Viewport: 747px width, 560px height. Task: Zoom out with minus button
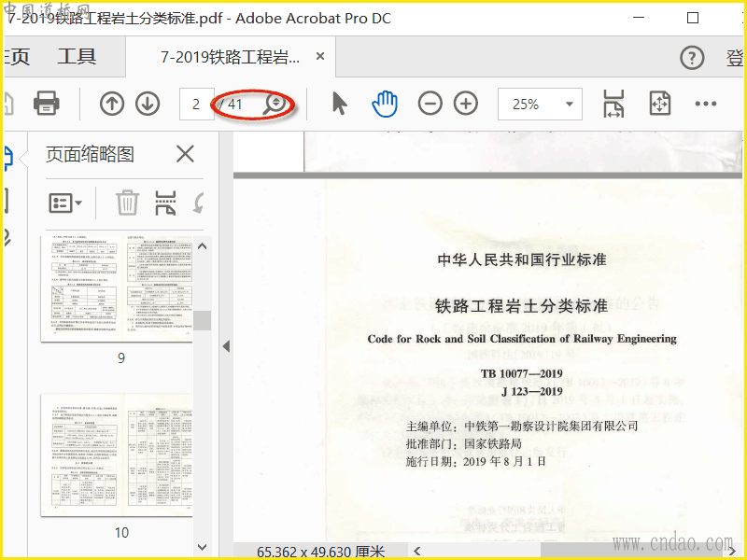(x=430, y=104)
